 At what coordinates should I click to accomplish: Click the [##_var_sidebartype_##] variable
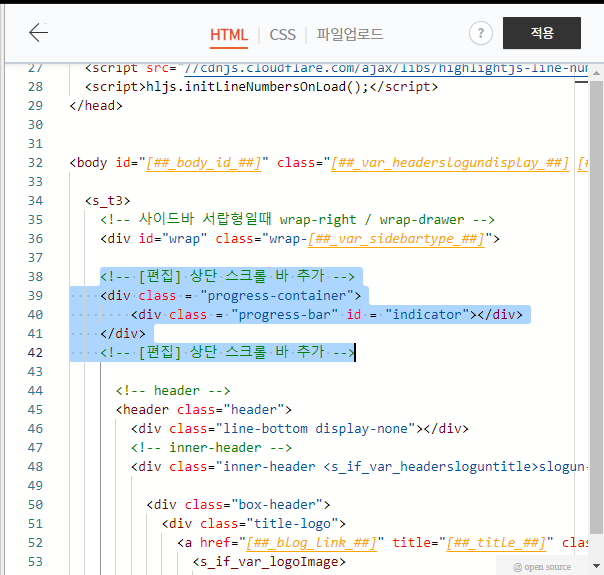click(396, 239)
